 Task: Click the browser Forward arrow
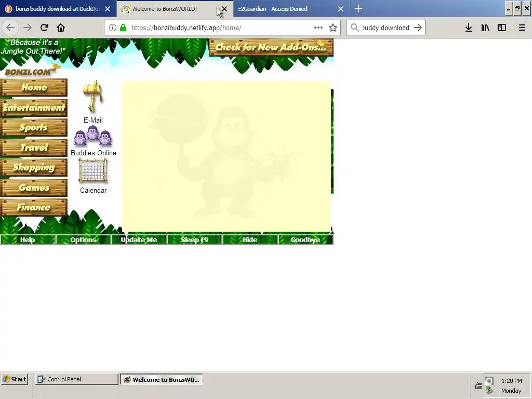[x=27, y=28]
